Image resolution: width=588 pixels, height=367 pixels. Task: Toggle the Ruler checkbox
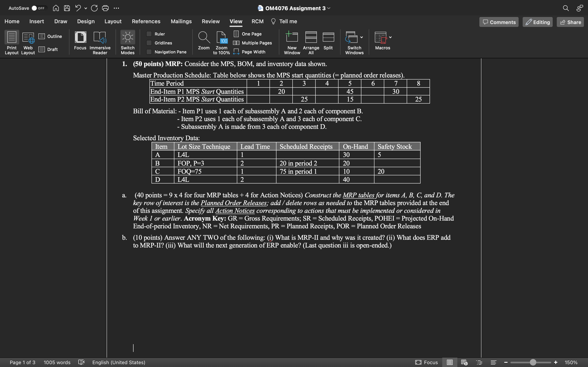[149, 33]
